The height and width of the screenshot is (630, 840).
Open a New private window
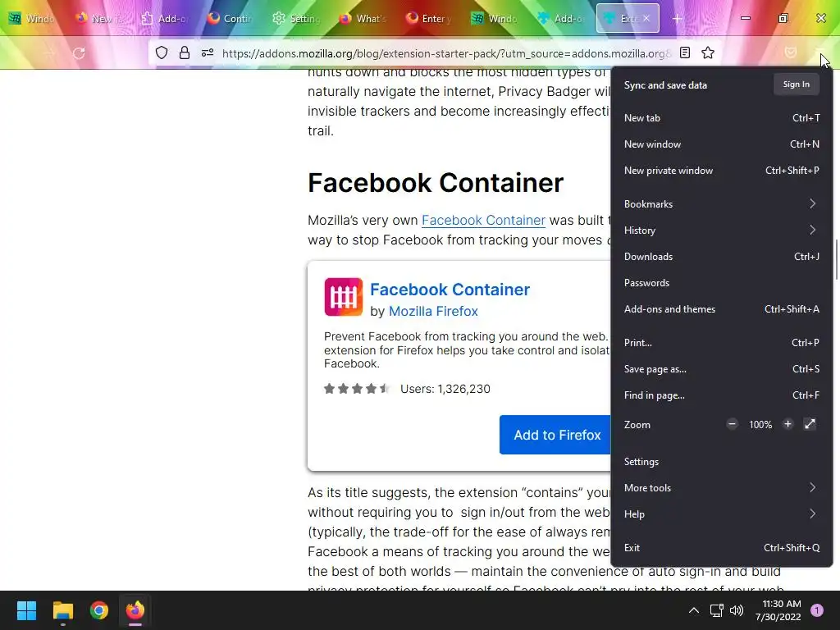(722, 171)
